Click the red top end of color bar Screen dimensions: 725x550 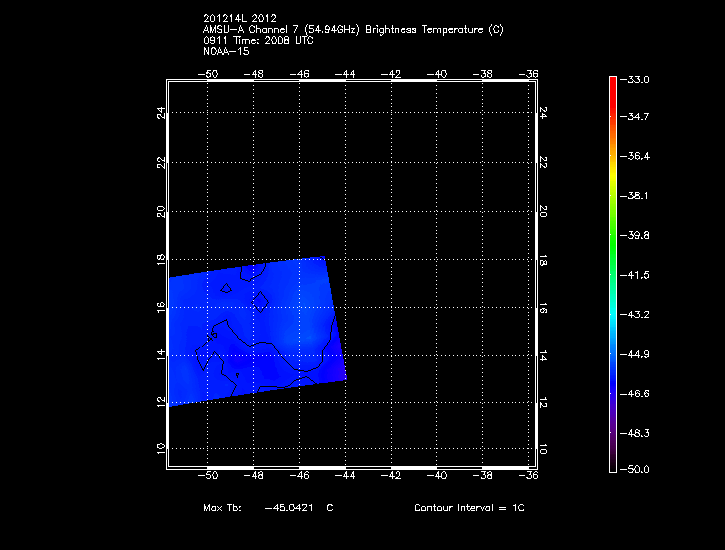point(612,82)
